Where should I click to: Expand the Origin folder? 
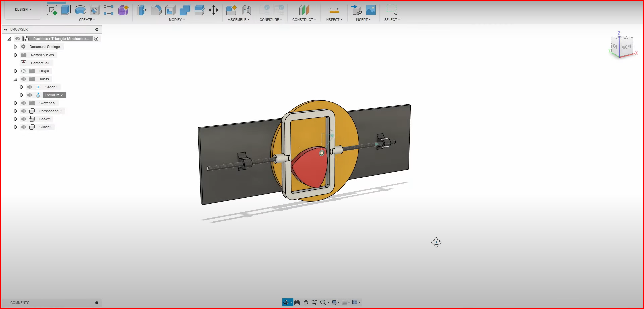(15, 71)
